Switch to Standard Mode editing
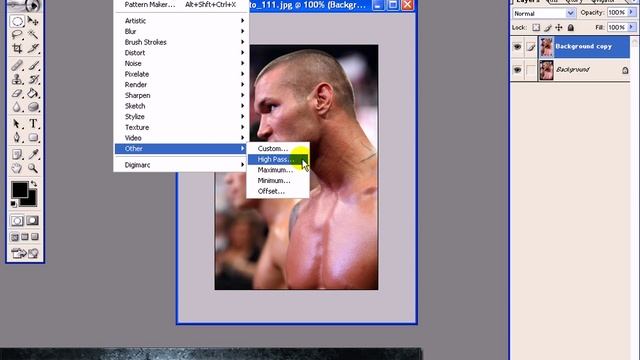The width and height of the screenshot is (640, 360). click(17, 221)
